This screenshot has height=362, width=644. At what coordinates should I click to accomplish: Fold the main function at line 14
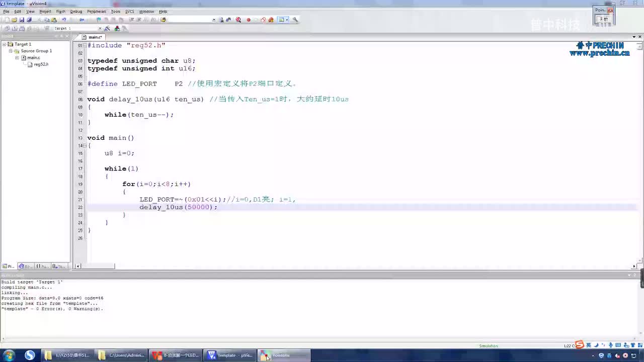tap(85, 145)
